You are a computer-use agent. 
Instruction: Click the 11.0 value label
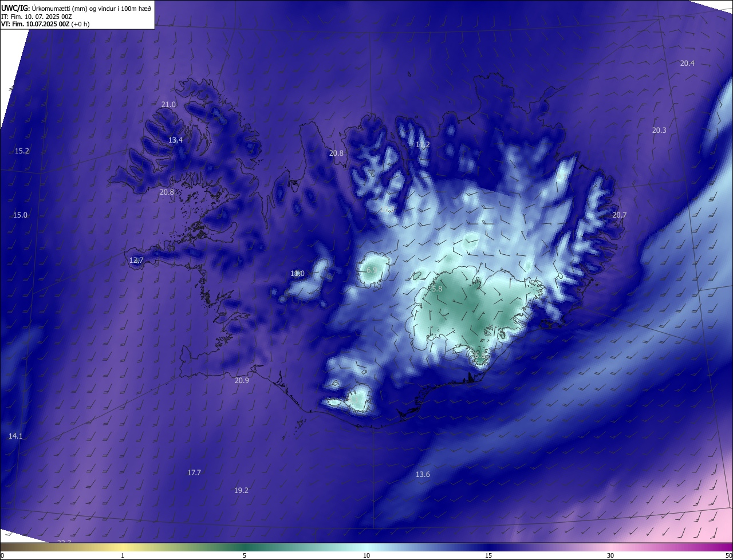(x=297, y=274)
